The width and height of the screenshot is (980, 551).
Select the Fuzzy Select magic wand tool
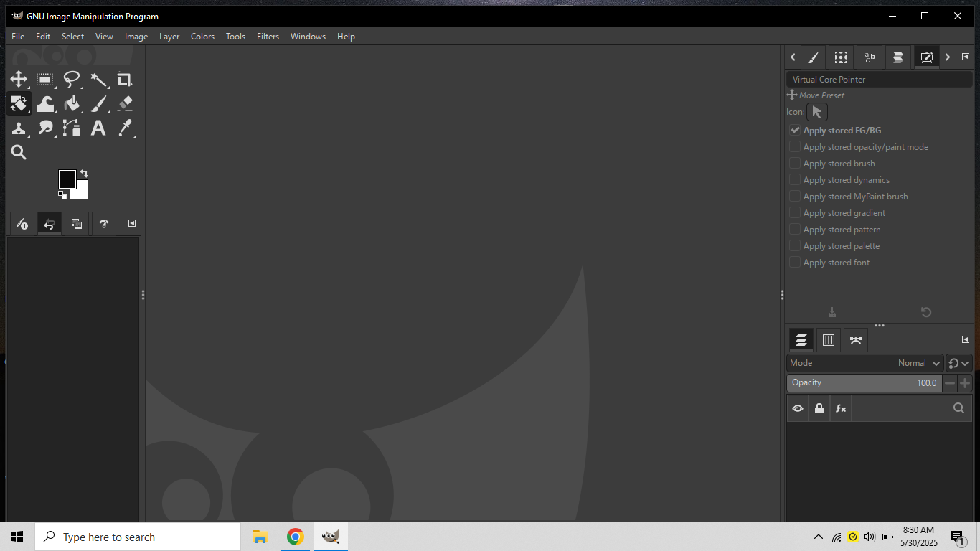coord(98,80)
